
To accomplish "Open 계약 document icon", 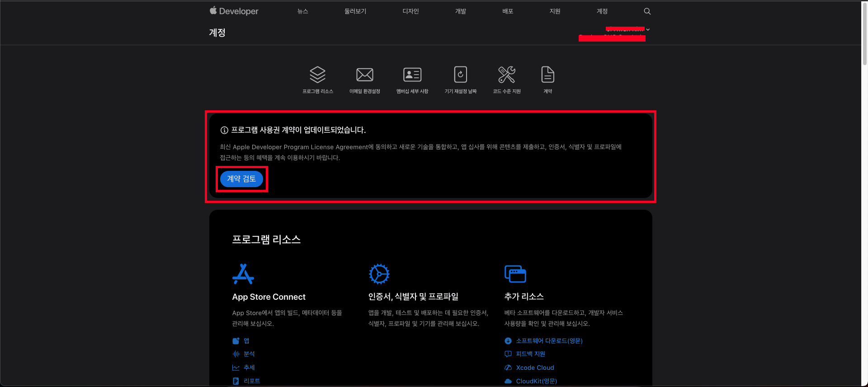I will click(x=547, y=75).
